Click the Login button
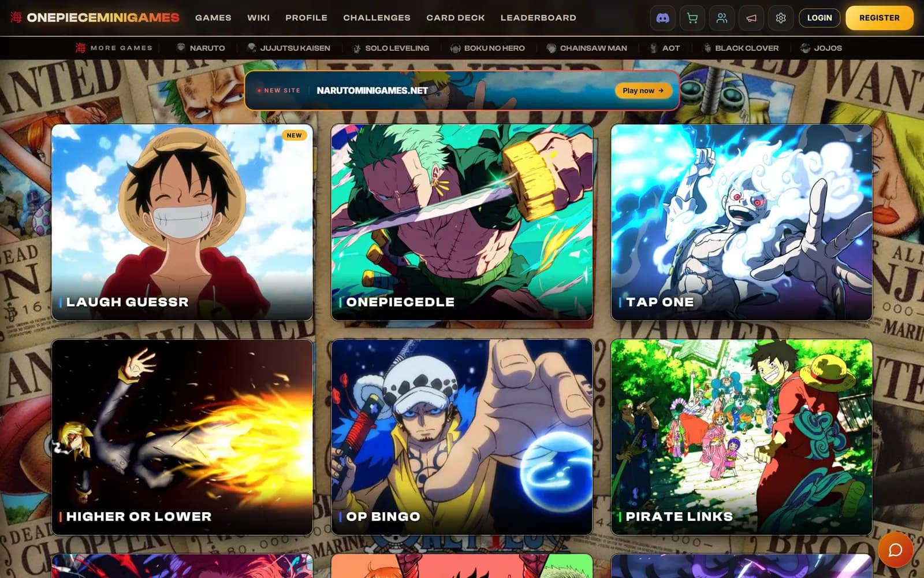Image resolution: width=924 pixels, height=578 pixels. (819, 18)
